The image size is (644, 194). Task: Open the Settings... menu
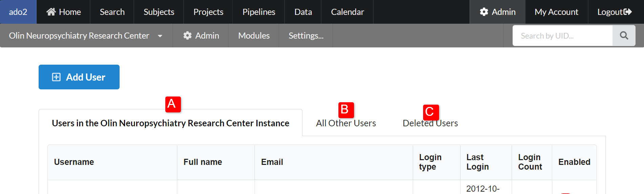306,36
